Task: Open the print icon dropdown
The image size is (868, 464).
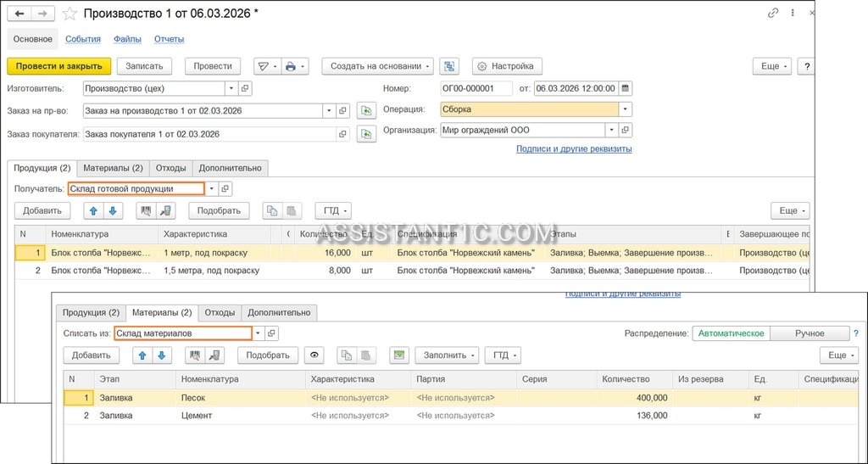Action: click(295, 66)
